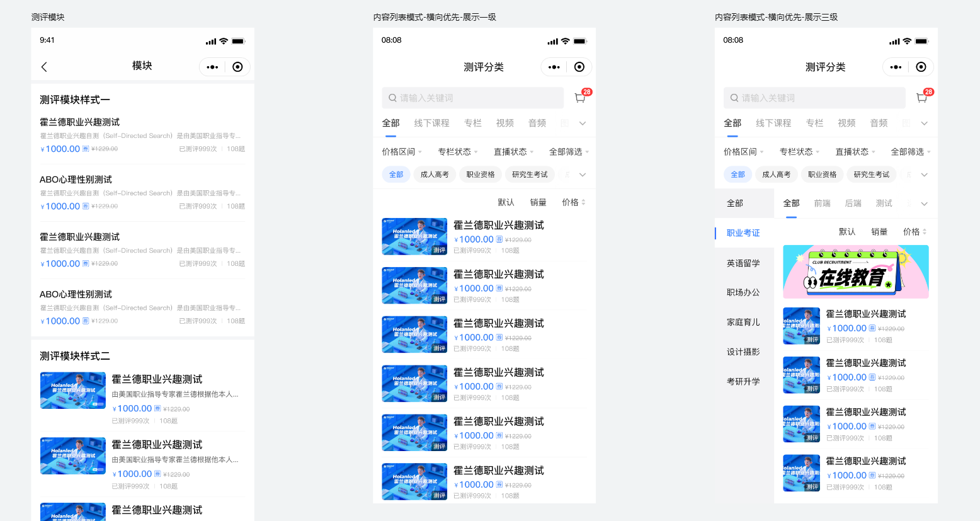This screenshot has height=521, width=980.
Task: Open the shopping cart in 展示三级 screen
Action: pyautogui.click(x=922, y=98)
